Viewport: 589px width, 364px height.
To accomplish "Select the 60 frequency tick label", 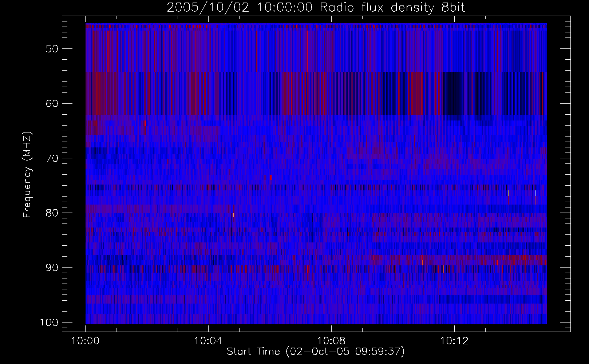I will pos(52,103).
